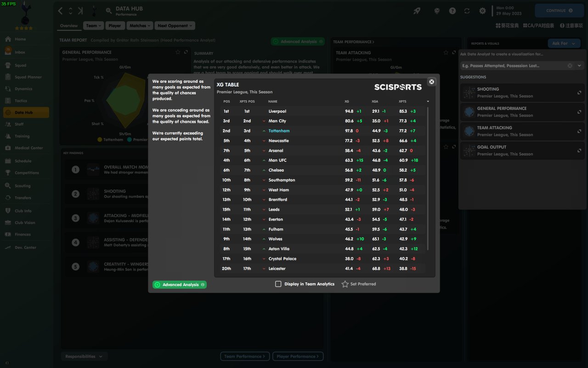Click the Team Performance button at bottom

(x=244, y=356)
